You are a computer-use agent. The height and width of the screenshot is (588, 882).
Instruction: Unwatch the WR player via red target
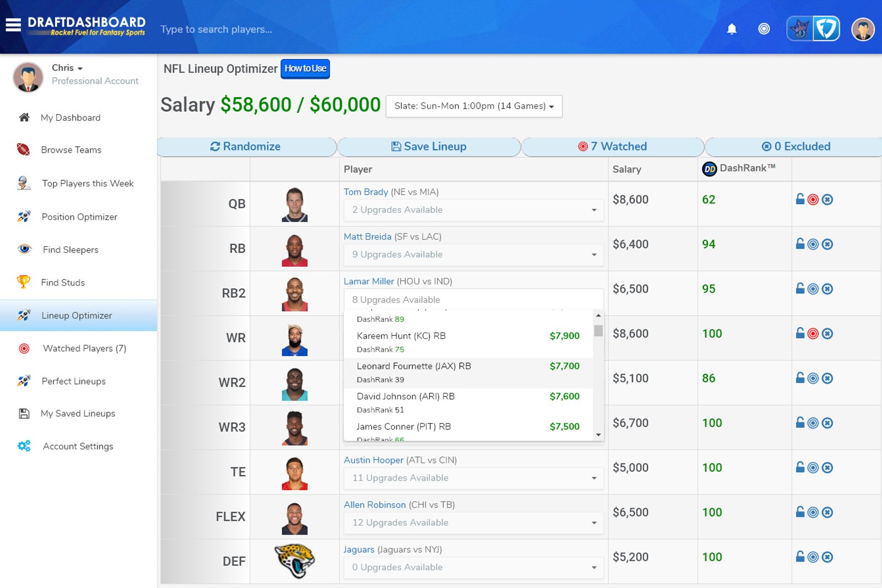(x=813, y=333)
